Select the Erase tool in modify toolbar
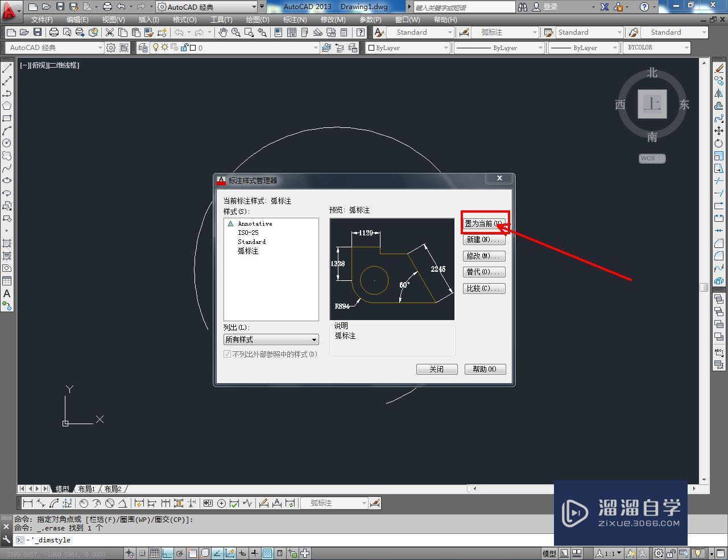 (719, 68)
